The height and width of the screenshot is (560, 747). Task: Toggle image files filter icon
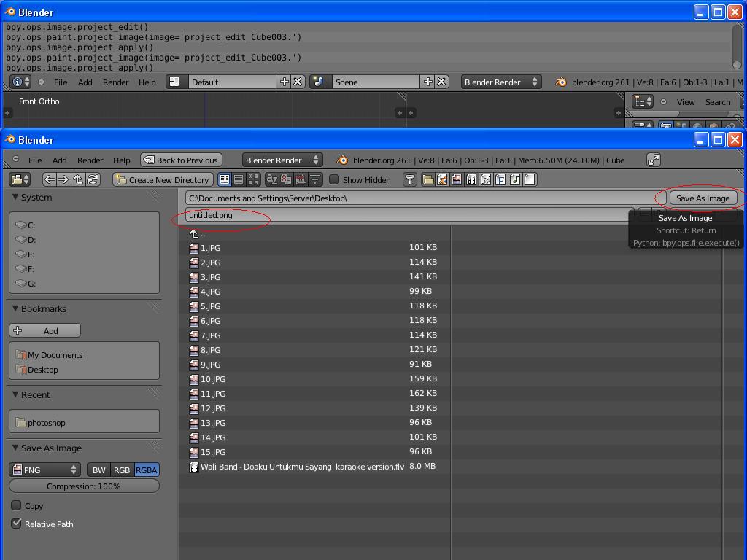(x=457, y=179)
